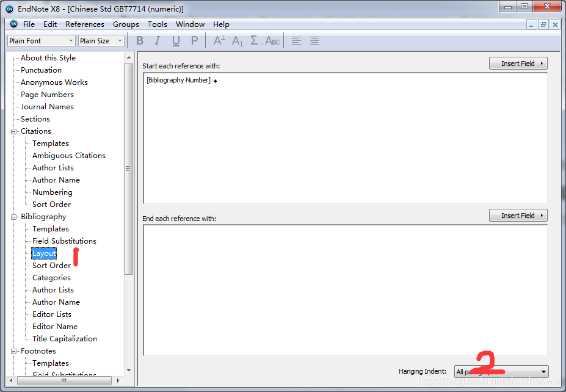Viewport: 566px width, 392px height.
Task: Select Author Lists under Bibliography
Action: (53, 290)
